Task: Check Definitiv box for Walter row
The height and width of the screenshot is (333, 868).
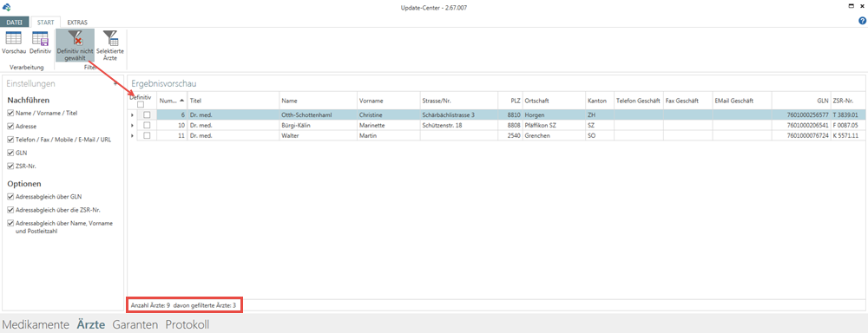Action: 147,135
